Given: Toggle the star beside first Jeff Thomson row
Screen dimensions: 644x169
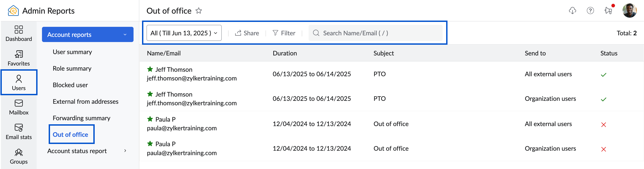Looking at the screenshot, I should tap(150, 69).
